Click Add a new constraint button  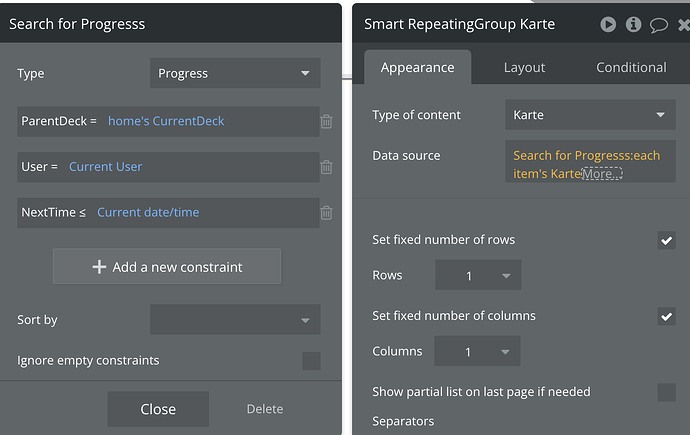(x=167, y=267)
